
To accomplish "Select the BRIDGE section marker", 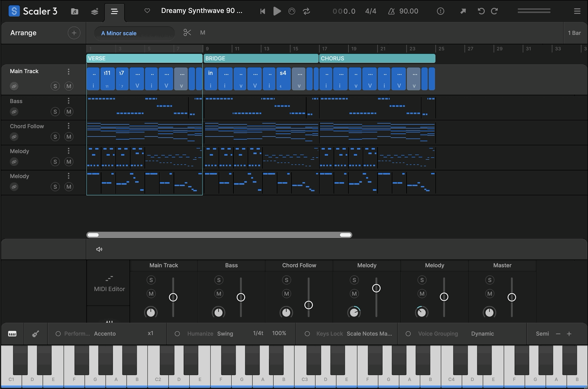I will click(x=261, y=58).
